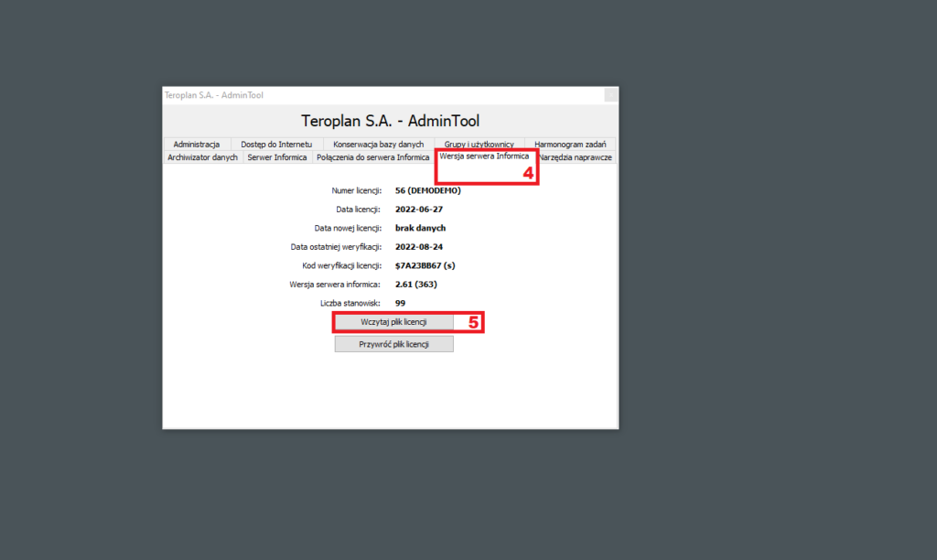Open the Narzędzia naprawcze tab
This screenshot has height=560, width=937.
click(576, 157)
